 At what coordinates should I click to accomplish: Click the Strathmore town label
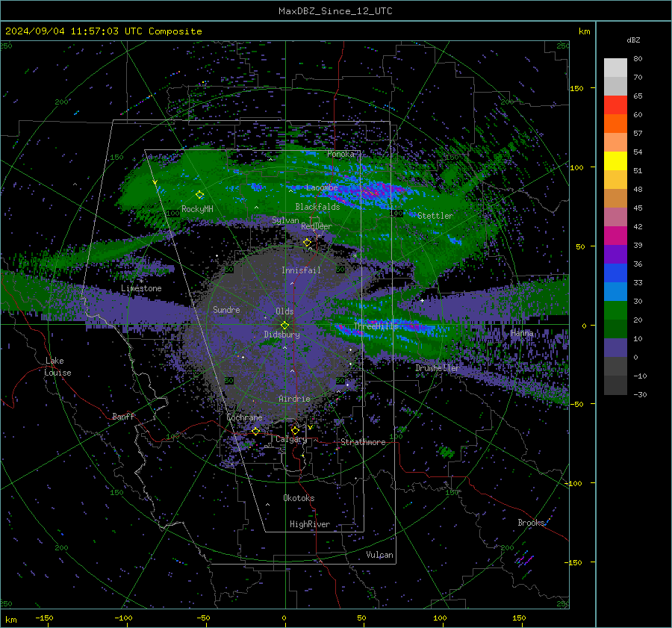tap(363, 442)
